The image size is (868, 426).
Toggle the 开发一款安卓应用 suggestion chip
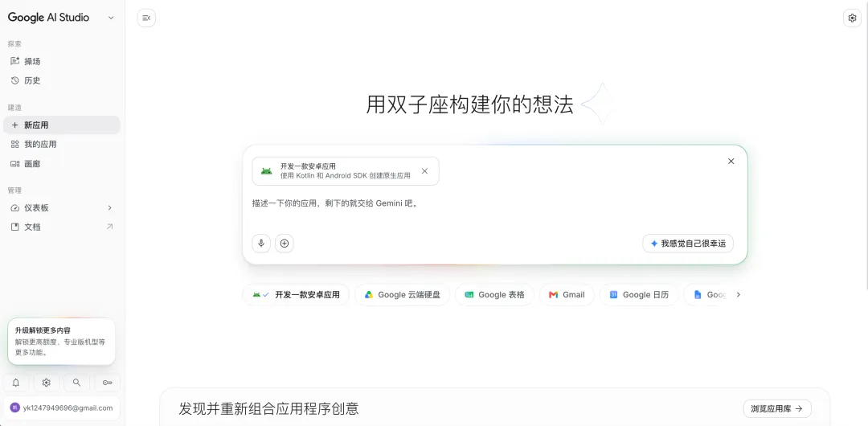[x=296, y=295]
